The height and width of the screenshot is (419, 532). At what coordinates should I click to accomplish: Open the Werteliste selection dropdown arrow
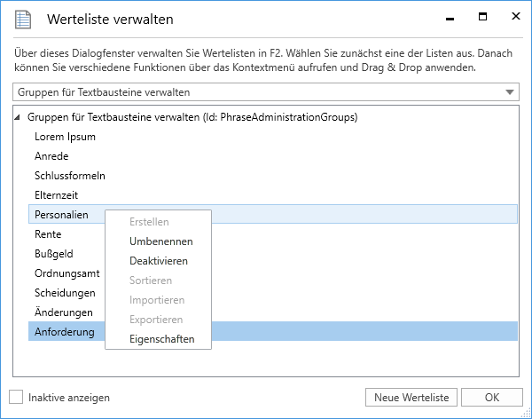(x=509, y=91)
